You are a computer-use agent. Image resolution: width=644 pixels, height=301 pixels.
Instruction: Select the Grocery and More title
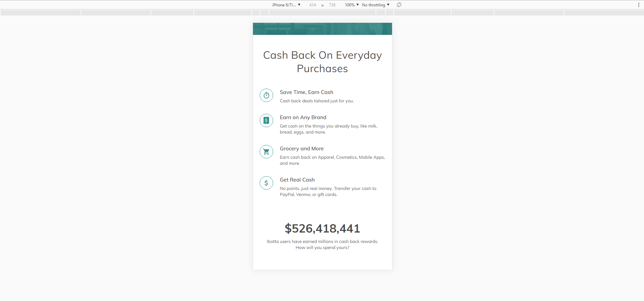[x=302, y=149]
